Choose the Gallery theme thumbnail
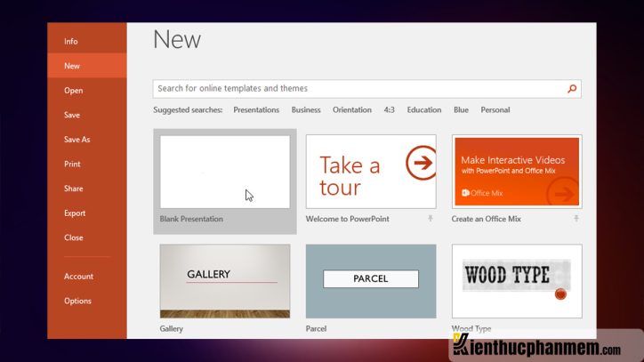The image size is (644, 362). pyautogui.click(x=225, y=281)
